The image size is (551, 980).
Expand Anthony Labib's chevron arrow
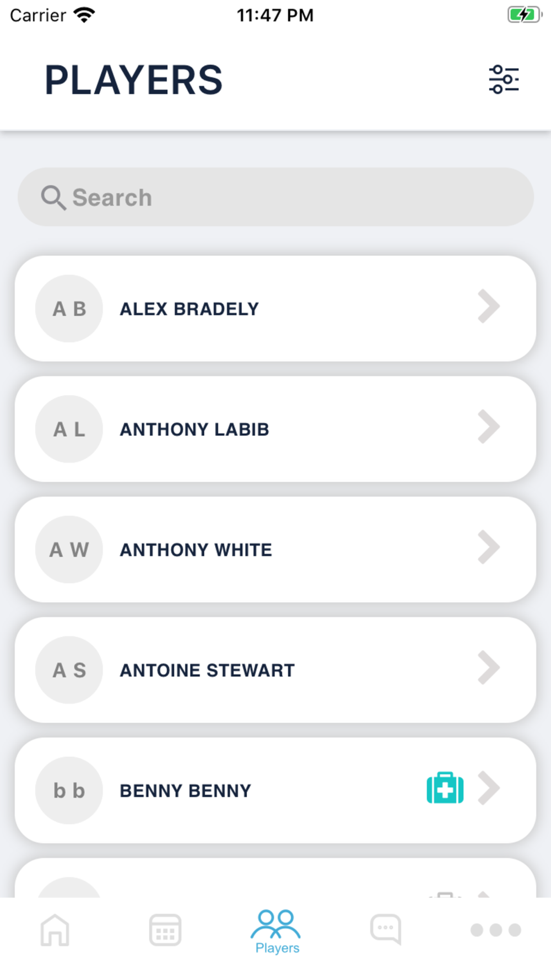click(489, 427)
